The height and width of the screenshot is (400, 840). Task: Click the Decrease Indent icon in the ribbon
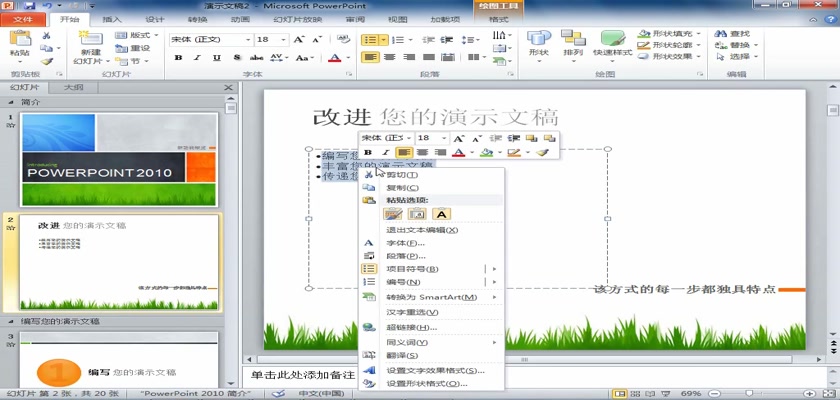coord(428,40)
